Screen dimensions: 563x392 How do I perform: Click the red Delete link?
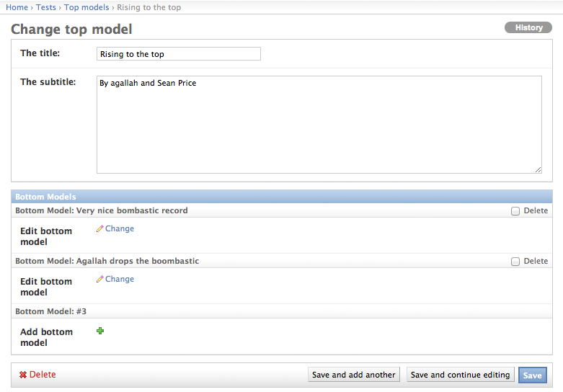click(x=43, y=375)
